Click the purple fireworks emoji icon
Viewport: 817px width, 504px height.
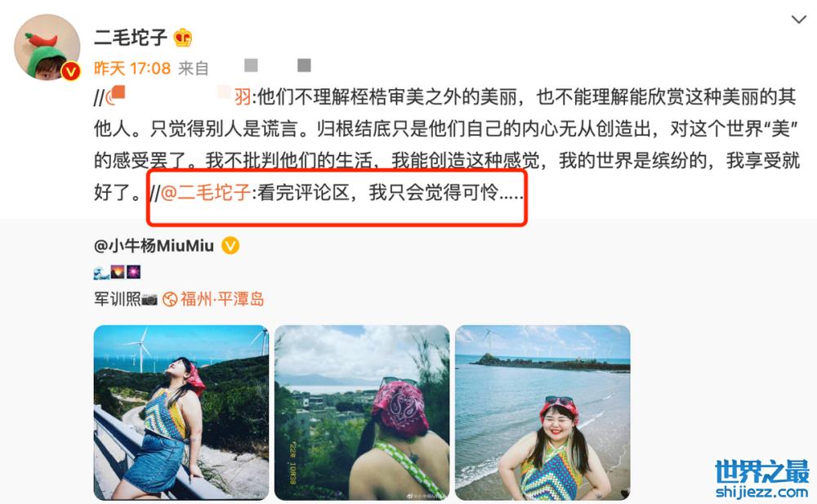pyautogui.click(x=133, y=272)
